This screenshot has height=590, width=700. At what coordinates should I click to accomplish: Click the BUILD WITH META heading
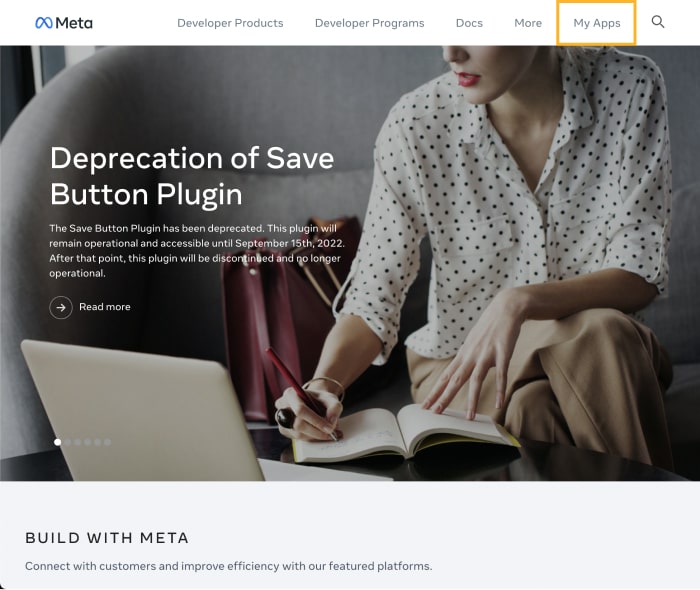click(107, 538)
